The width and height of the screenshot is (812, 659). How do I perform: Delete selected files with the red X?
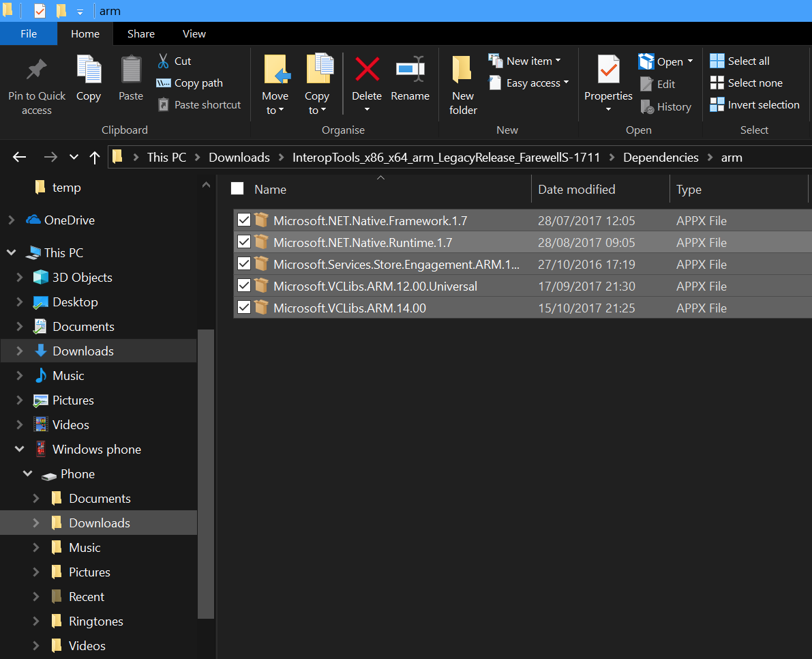367,70
